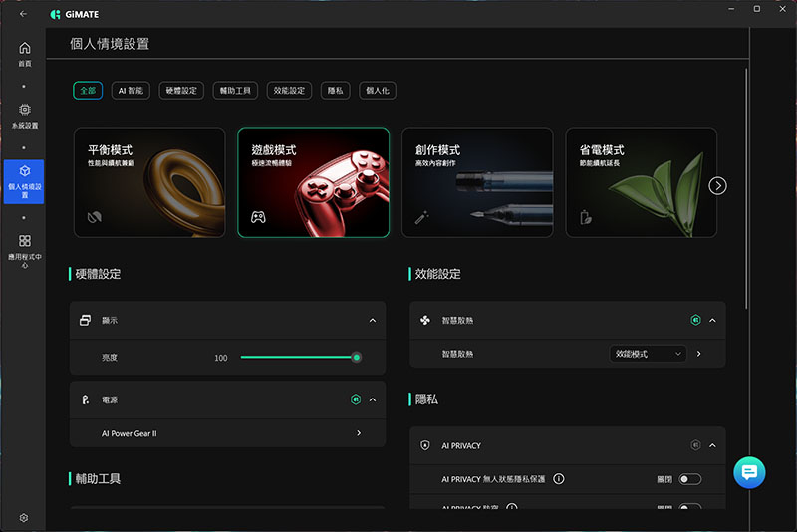Image resolution: width=797 pixels, height=532 pixels.
Task: Show more modes with the right arrow
Action: coord(717,185)
